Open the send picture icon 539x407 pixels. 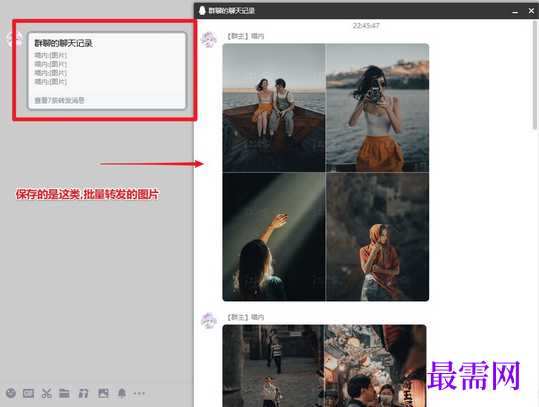click(103, 393)
